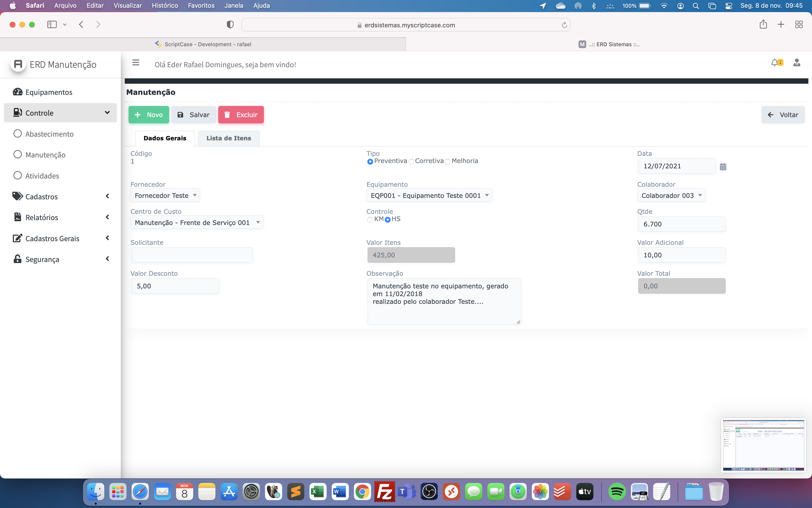Open a new Safari tab with plus icon
This screenshot has height=508, width=812.
[781, 24]
